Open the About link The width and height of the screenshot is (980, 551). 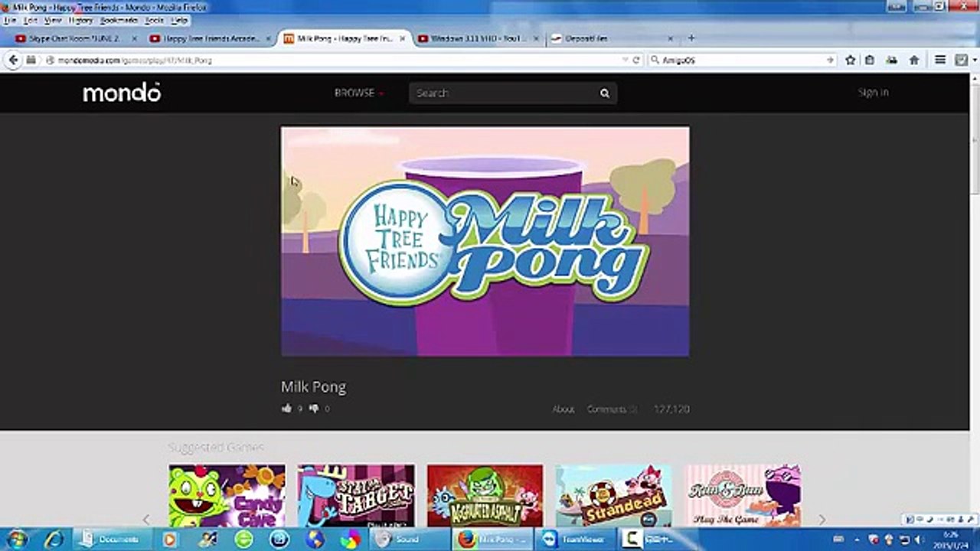pos(563,409)
